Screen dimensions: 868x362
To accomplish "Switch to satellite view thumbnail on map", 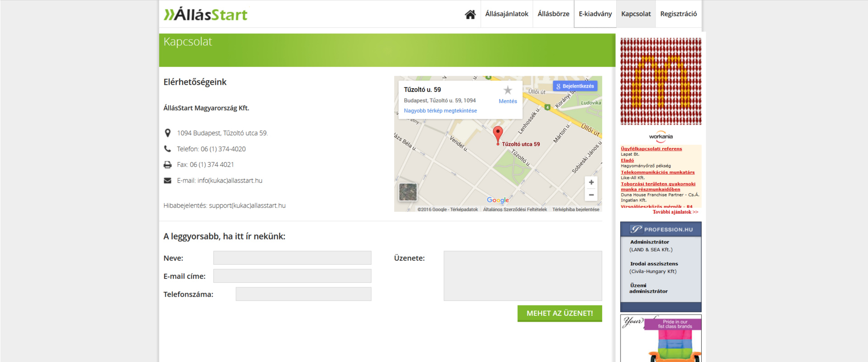I will click(x=408, y=192).
